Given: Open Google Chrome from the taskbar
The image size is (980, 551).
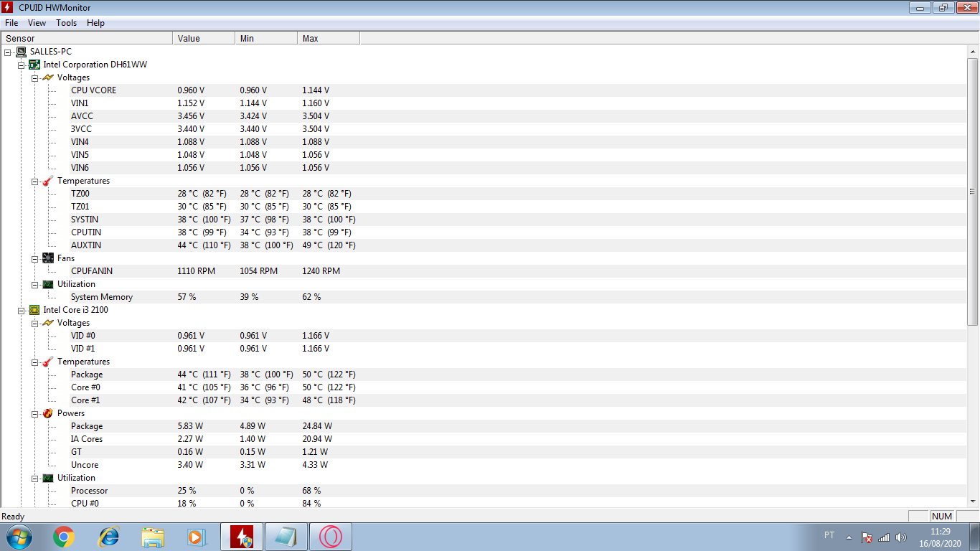Looking at the screenshot, I should pos(64,537).
